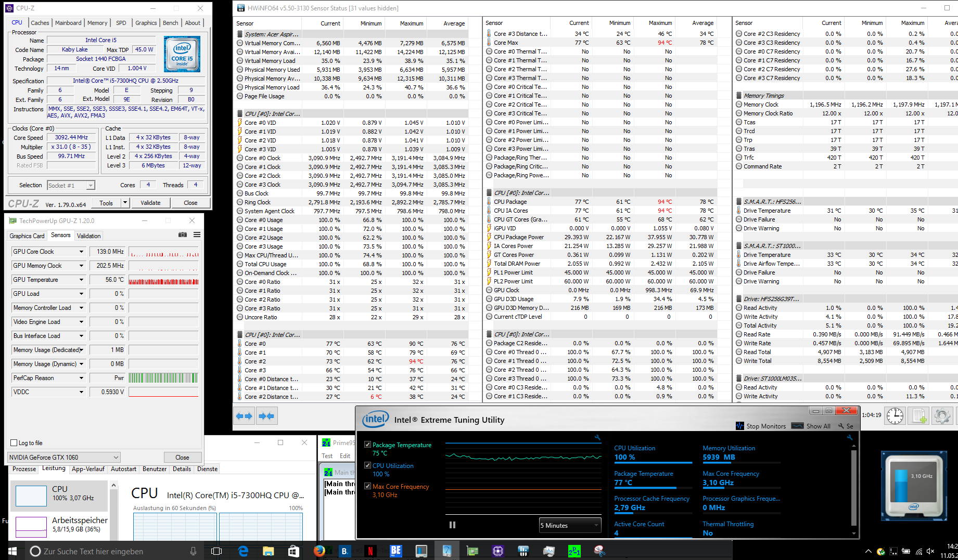Open Test menu in Prime95 window

tap(327, 456)
